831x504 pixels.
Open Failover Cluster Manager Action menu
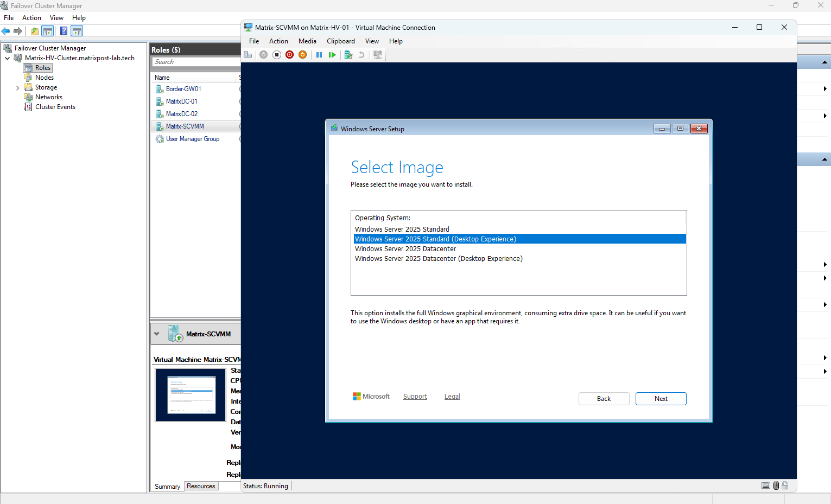click(x=31, y=18)
